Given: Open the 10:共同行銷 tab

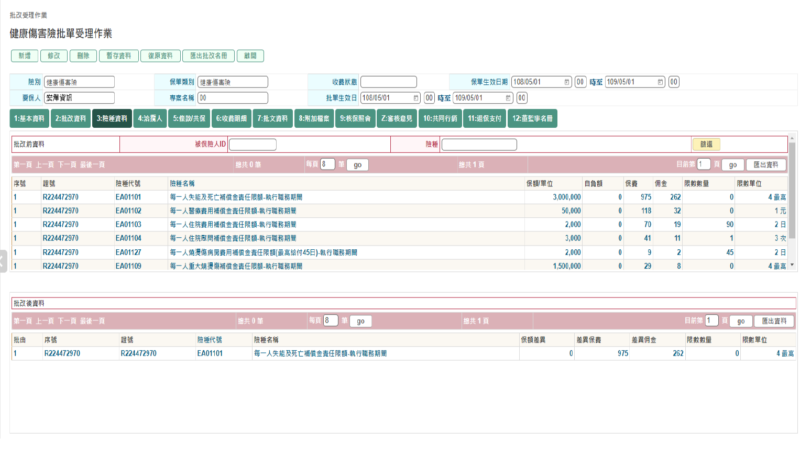Looking at the screenshot, I should 440,118.
